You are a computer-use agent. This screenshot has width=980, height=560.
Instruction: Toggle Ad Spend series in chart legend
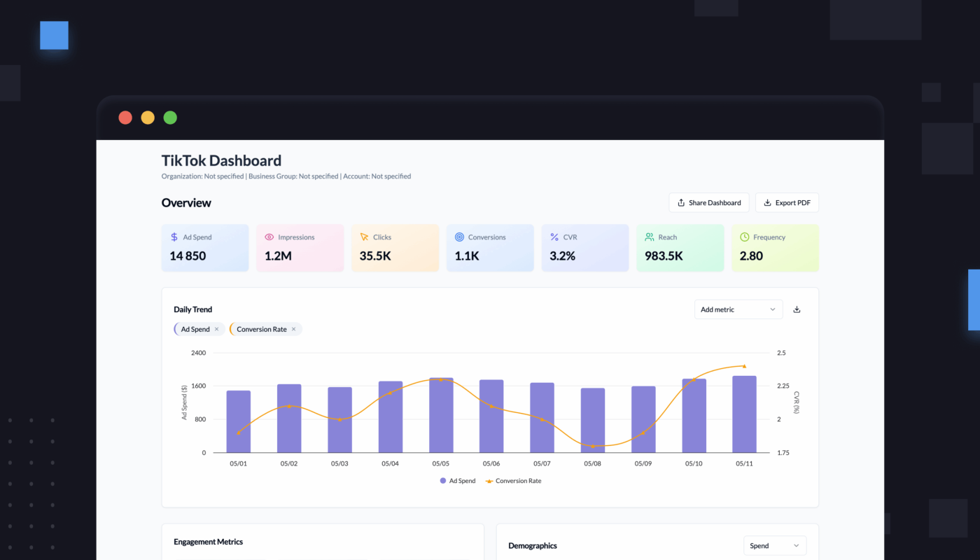coord(458,481)
